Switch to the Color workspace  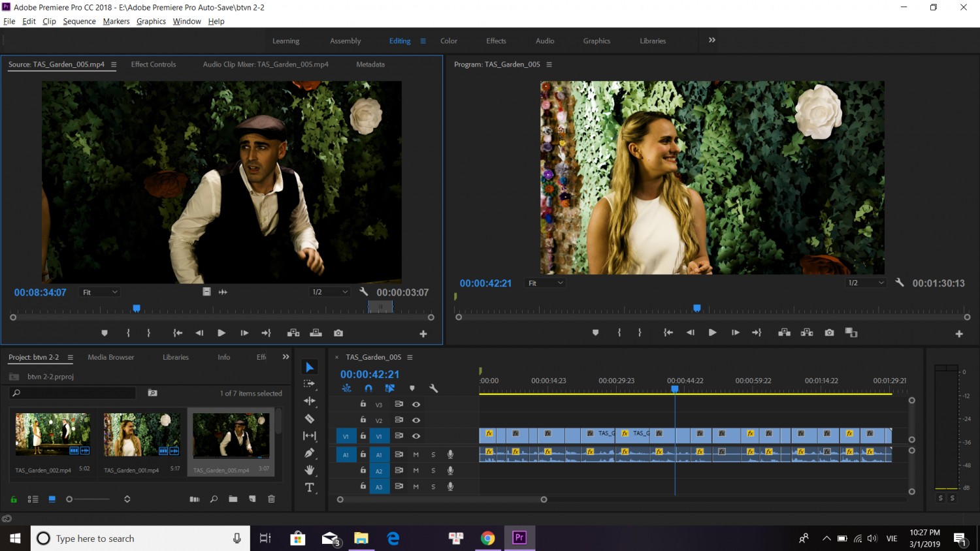449,41
